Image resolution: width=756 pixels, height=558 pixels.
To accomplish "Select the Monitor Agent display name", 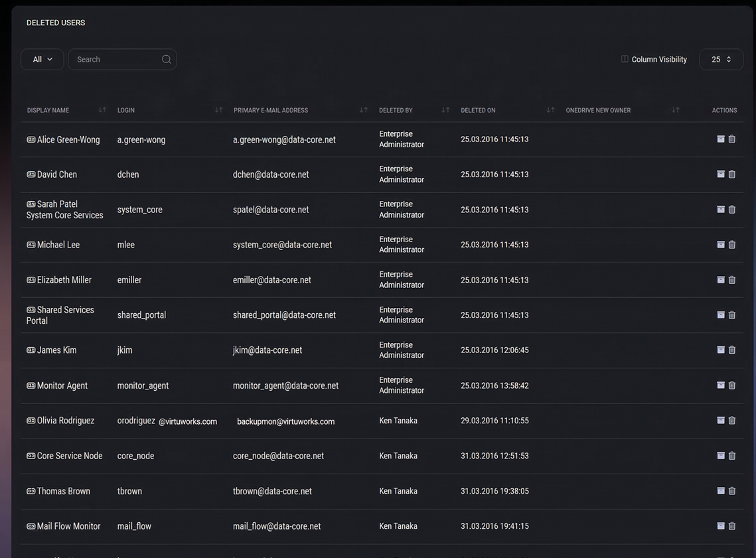I will point(62,385).
